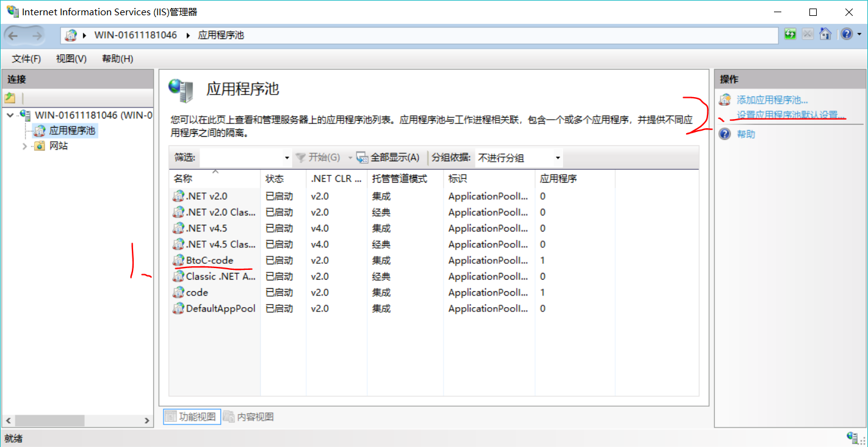
Task: Click the connect icon in Connections toolbar
Action: [x=10, y=98]
